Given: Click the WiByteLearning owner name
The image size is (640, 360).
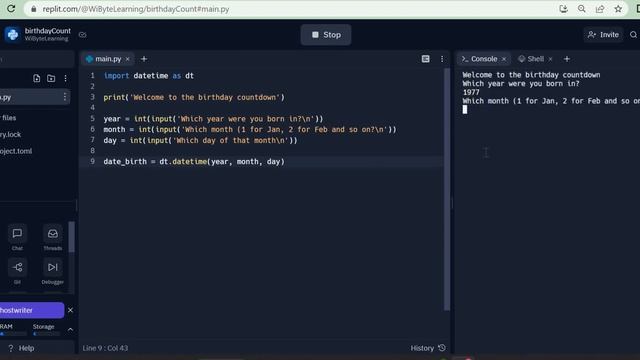Looking at the screenshot, I should pyautogui.click(x=47, y=39).
